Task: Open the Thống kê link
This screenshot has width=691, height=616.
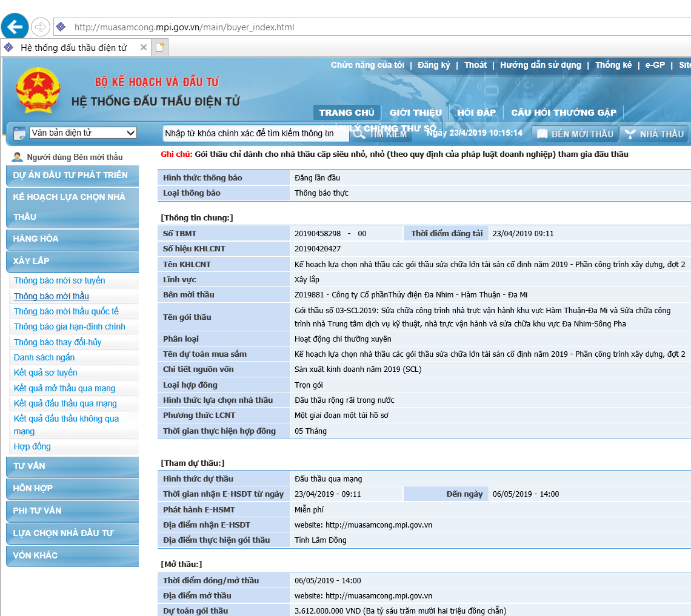Action: pos(613,65)
